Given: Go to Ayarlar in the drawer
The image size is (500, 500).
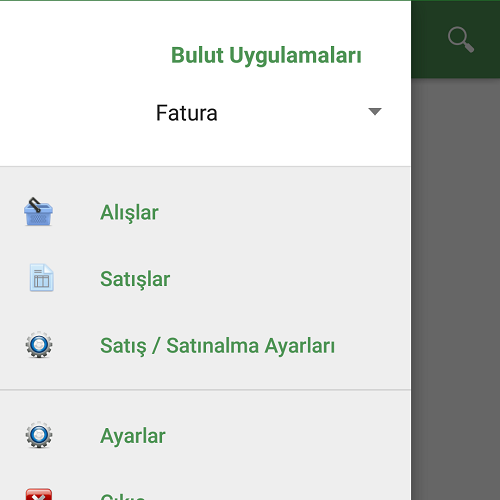Looking at the screenshot, I should (205, 436).
